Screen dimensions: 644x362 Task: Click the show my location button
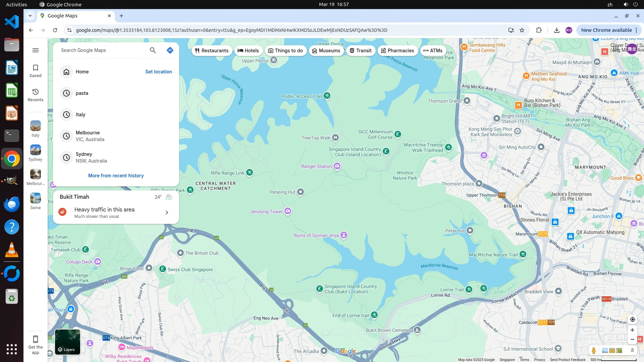(x=632, y=319)
